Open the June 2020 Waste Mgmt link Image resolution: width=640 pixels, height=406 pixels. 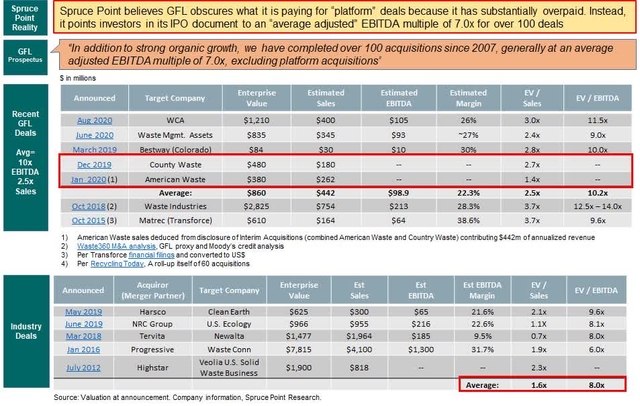(x=94, y=135)
